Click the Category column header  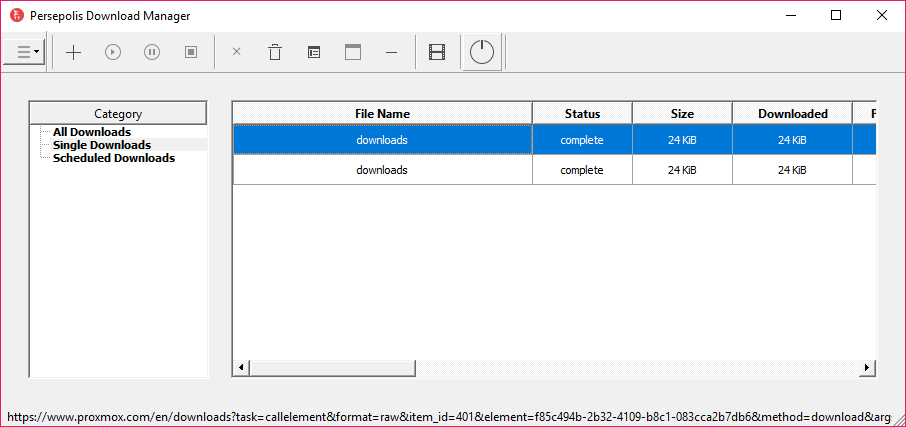click(118, 113)
